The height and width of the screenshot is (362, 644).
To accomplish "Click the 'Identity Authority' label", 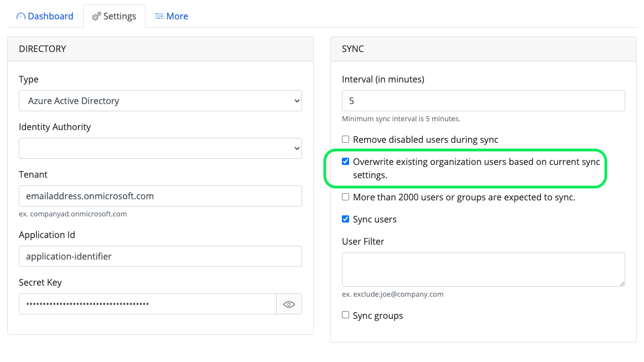I will (55, 127).
